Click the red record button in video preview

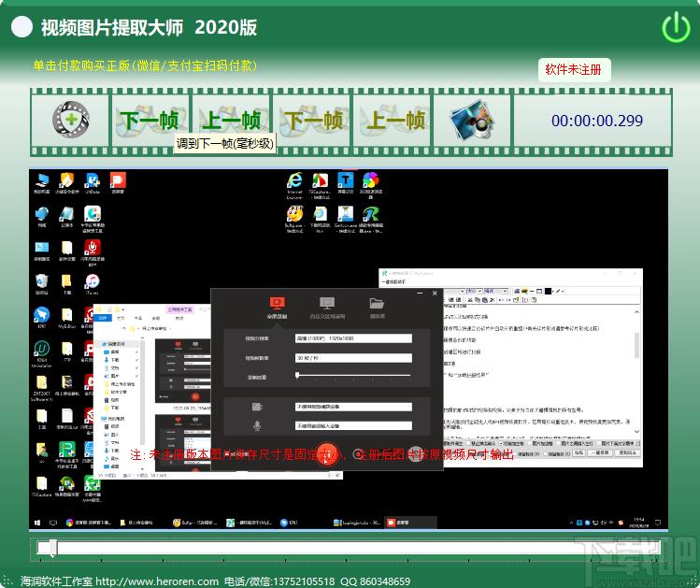click(324, 453)
